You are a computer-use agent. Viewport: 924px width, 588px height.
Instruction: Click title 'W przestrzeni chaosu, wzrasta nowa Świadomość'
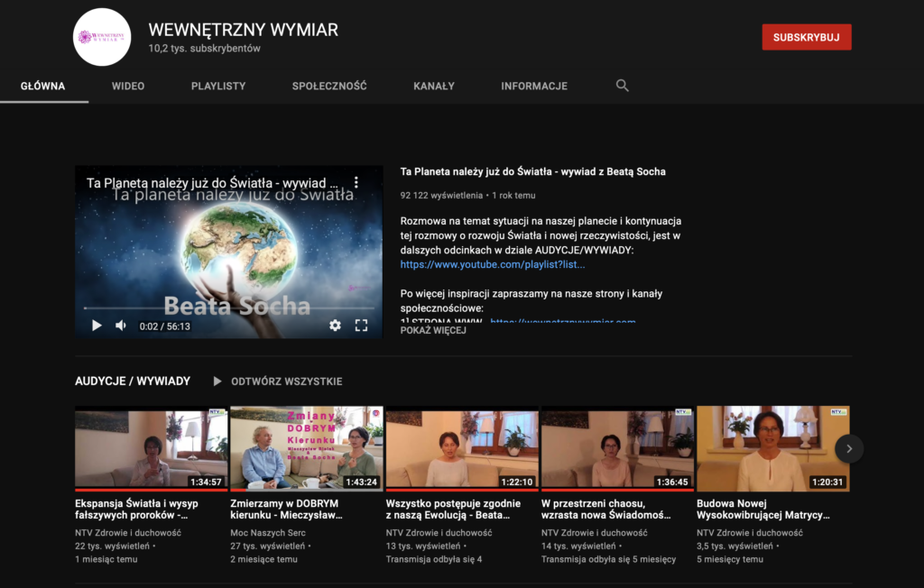click(605, 509)
